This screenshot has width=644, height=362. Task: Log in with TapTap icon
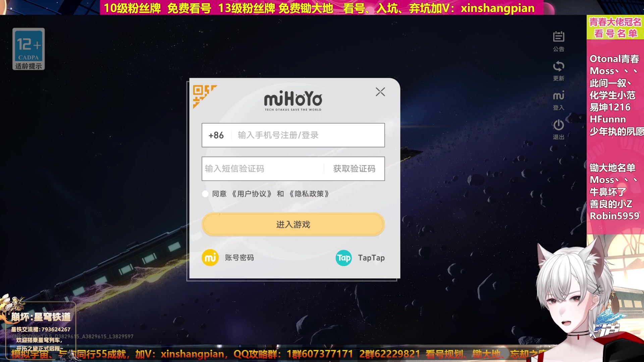[x=344, y=258]
